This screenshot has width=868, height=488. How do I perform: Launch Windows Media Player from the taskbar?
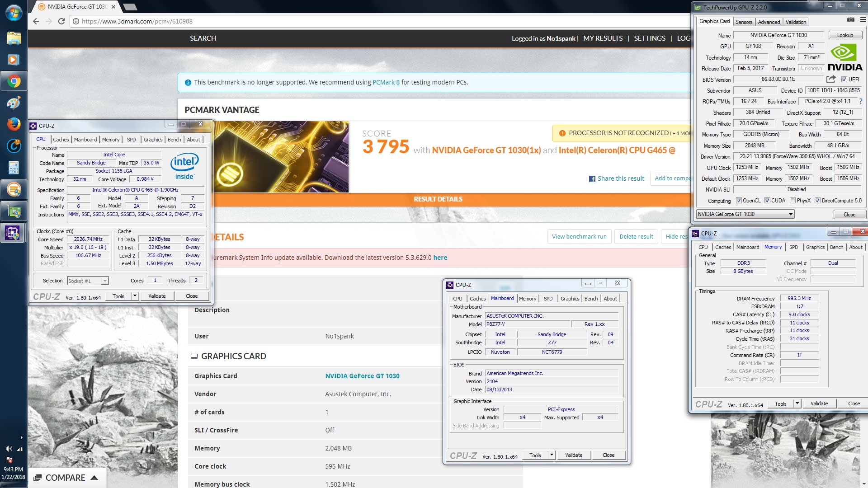point(14,60)
